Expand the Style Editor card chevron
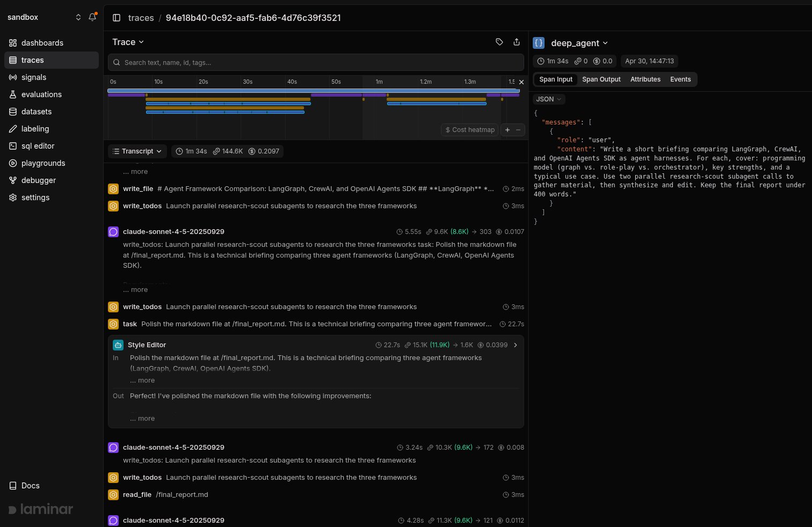The image size is (812, 527). tap(516, 345)
